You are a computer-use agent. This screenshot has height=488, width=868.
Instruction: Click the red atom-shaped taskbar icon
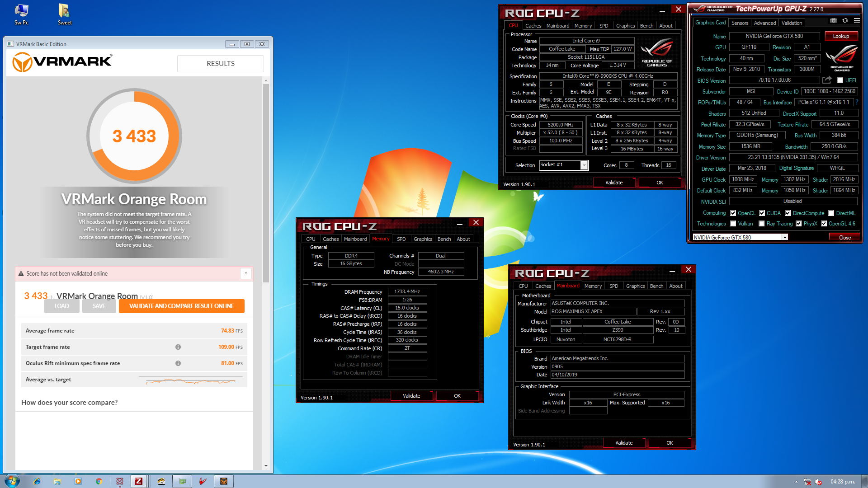pos(120,481)
